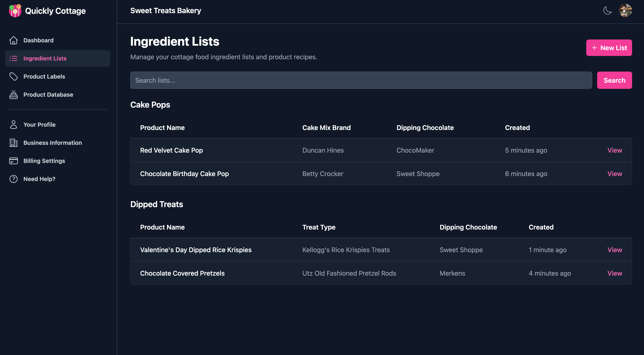
Task: Click the Product Database cake icon
Action: (x=14, y=95)
